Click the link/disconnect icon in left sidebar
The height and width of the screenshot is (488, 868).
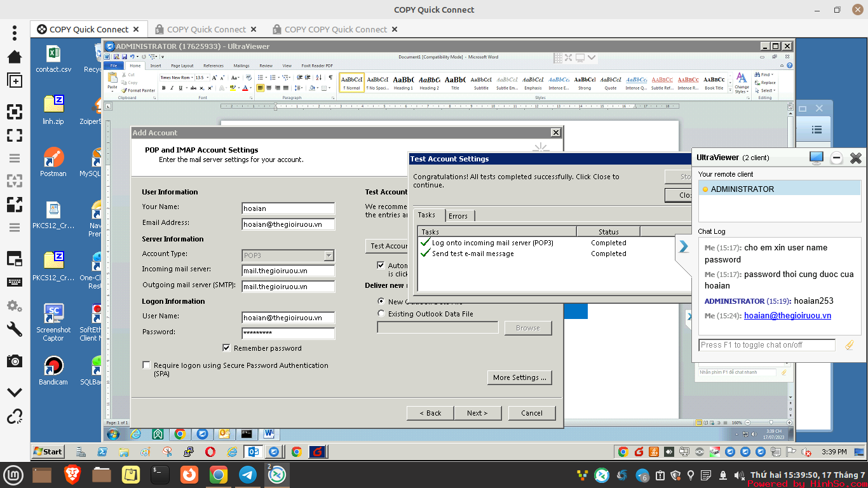click(x=14, y=417)
